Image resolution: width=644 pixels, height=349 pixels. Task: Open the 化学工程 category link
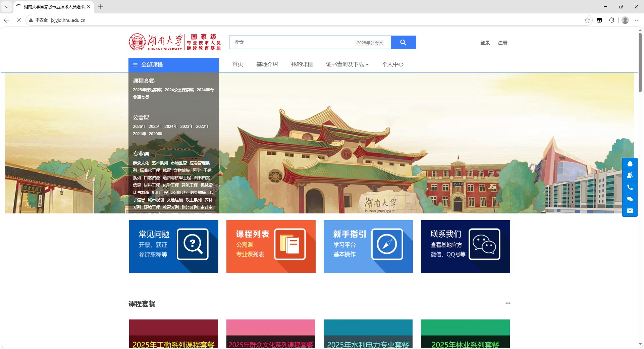(x=171, y=185)
